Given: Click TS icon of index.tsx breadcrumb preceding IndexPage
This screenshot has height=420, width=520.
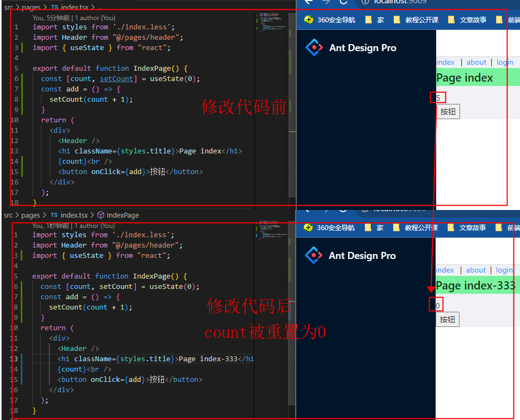Looking at the screenshot, I should 54,215.
